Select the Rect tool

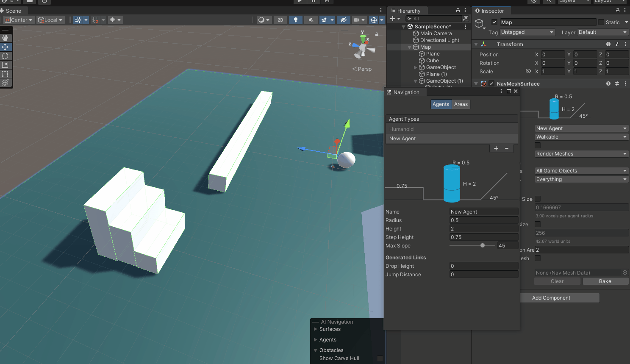click(5, 74)
